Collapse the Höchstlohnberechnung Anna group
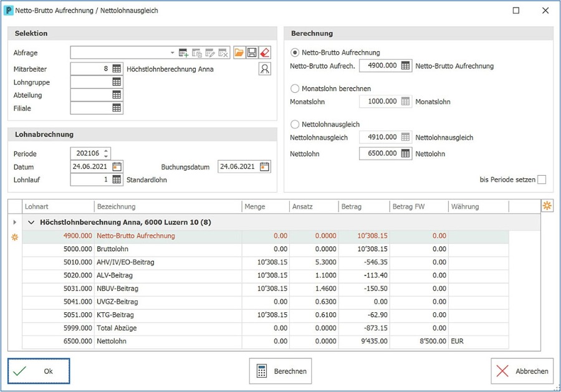This screenshot has height=392, width=561. point(31,222)
